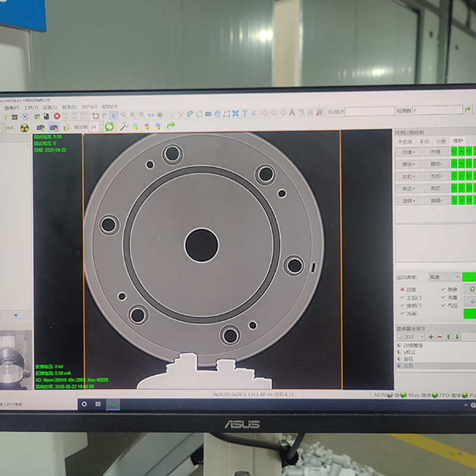Screen dimensions: 476x476
Task: Select the blue T text tool
Action: (x=245, y=113)
